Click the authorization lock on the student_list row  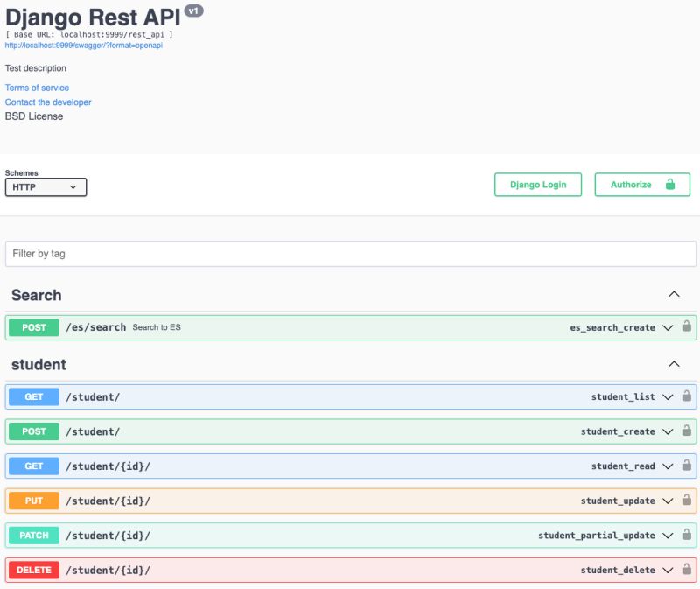pos(688,396)
